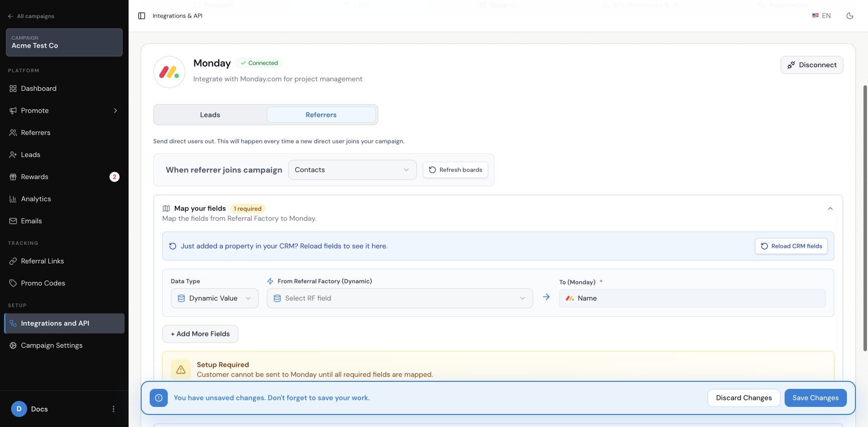Open the EN language selector
The height and width of the screenshot is (427, 868).
click(x=821, y=16)
